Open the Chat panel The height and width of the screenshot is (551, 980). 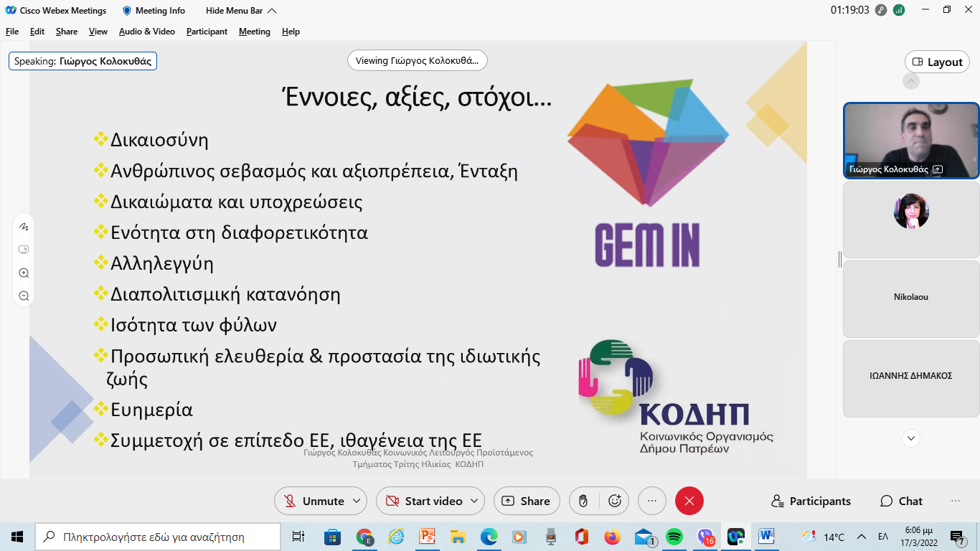901,501
